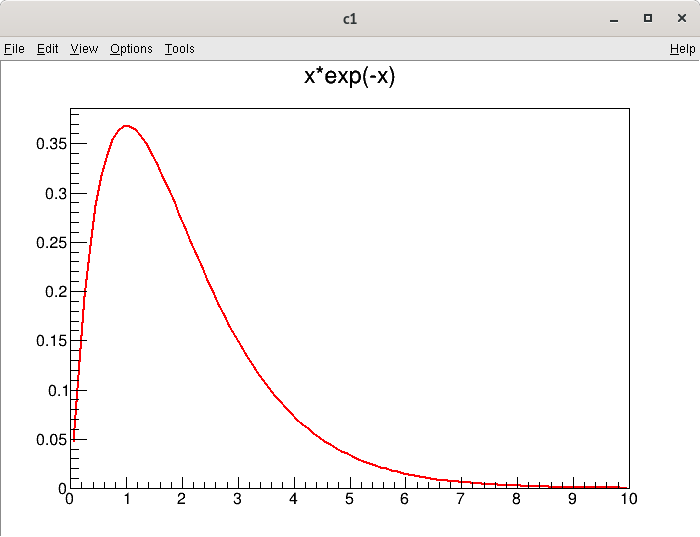This screenshot has width=700, height=537.
Task: Maximize the c1 canvas window
Action: 648,18
